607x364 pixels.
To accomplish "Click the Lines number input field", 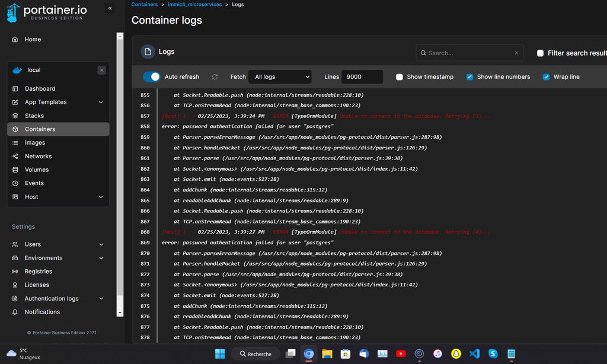I will point(362,77).
